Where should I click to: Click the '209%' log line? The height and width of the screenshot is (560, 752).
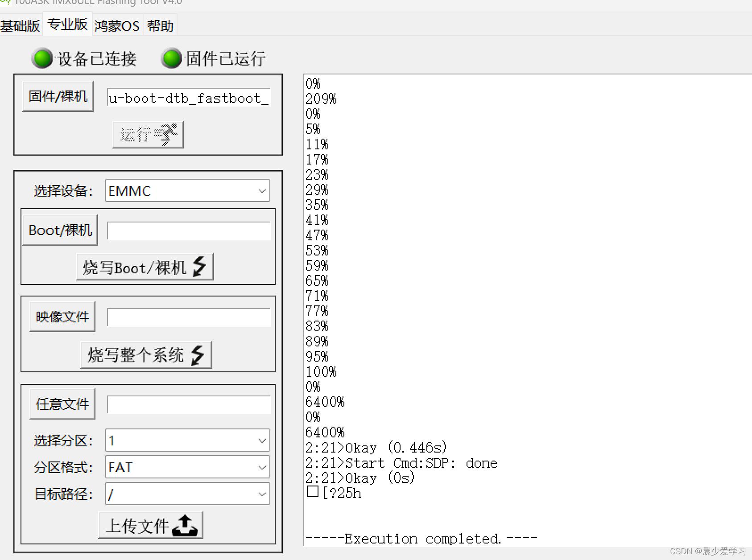point(321,99)
